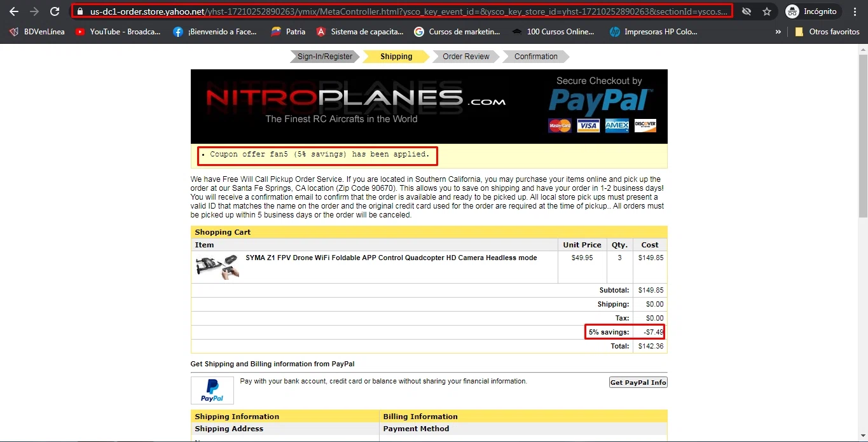Click the Shipping Address label
This screenshot has height=442, width=868.
click(x=229, y=429)
